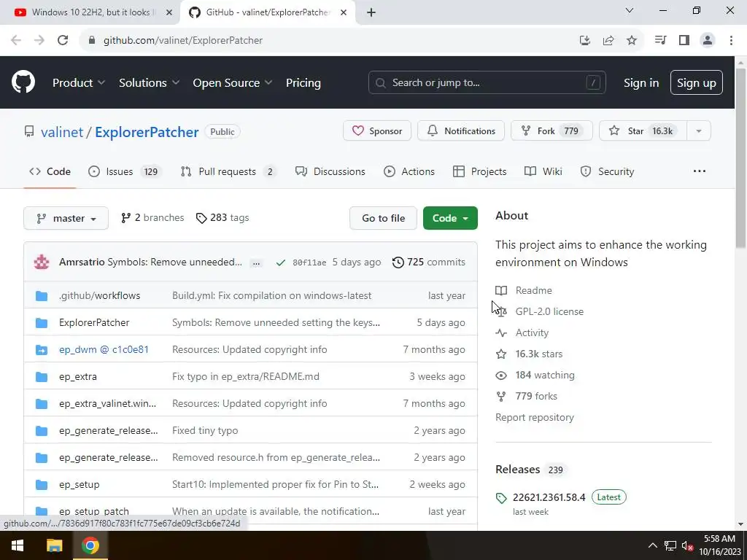View the 725 commits history
This screenshot has width=747, height=560.
tap(429, 262)
